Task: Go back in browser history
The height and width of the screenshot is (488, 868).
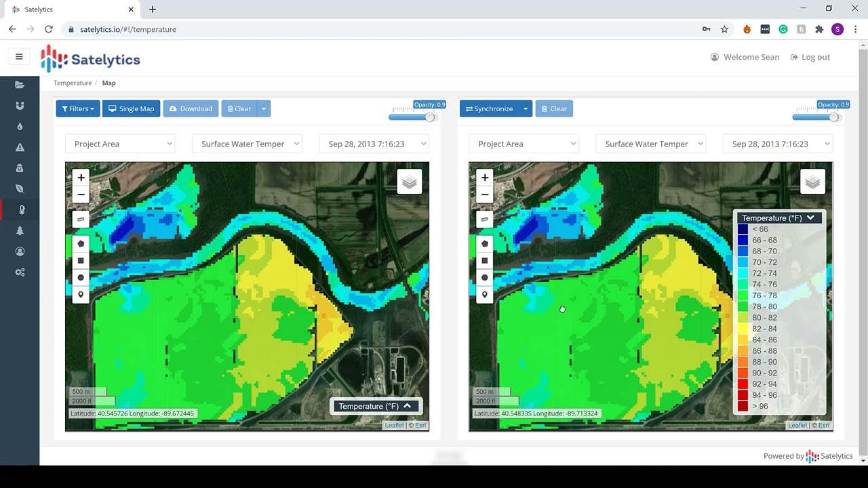Action: [x=12, y=29]
